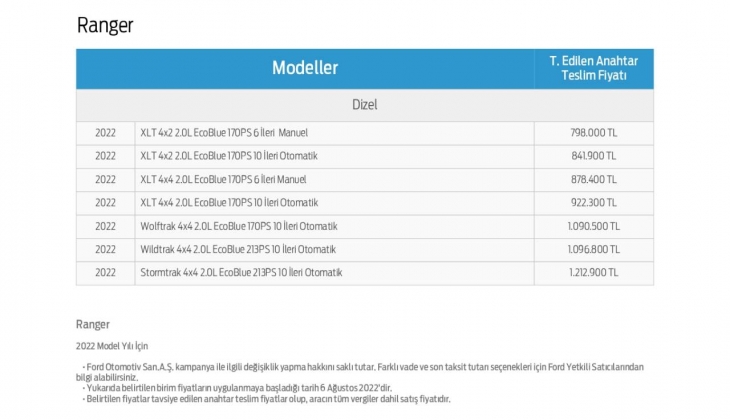Click the 798.000 TL price cell
The height and width of the screenshot is (420, 730).
tap(594, 133)
